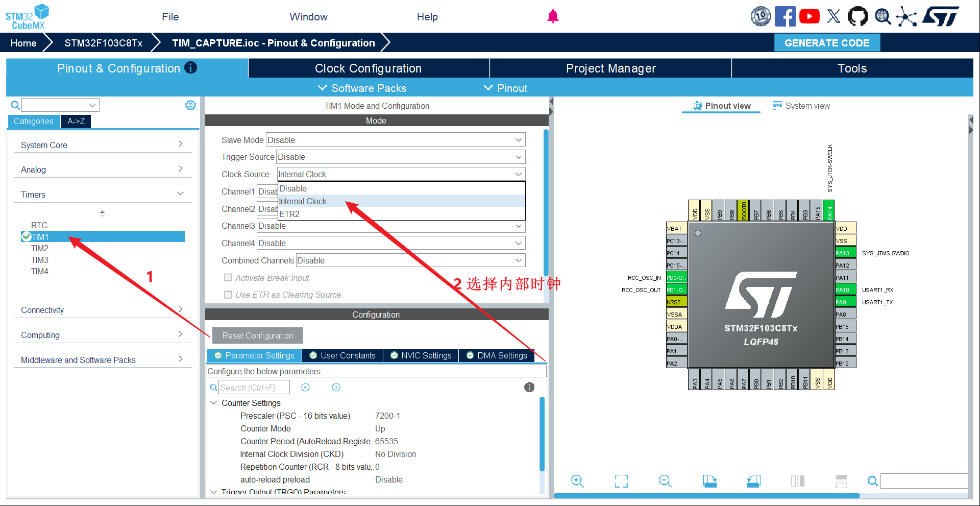The height and width of the screenshot is (506, 980).
Task: Open the File menu
Action: point(170,17)
